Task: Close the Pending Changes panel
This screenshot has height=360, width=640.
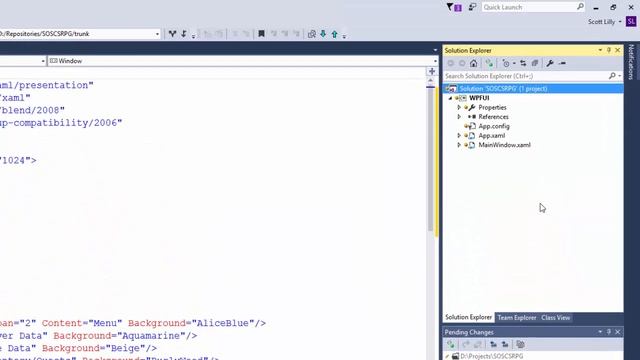Action: [618, 332]
